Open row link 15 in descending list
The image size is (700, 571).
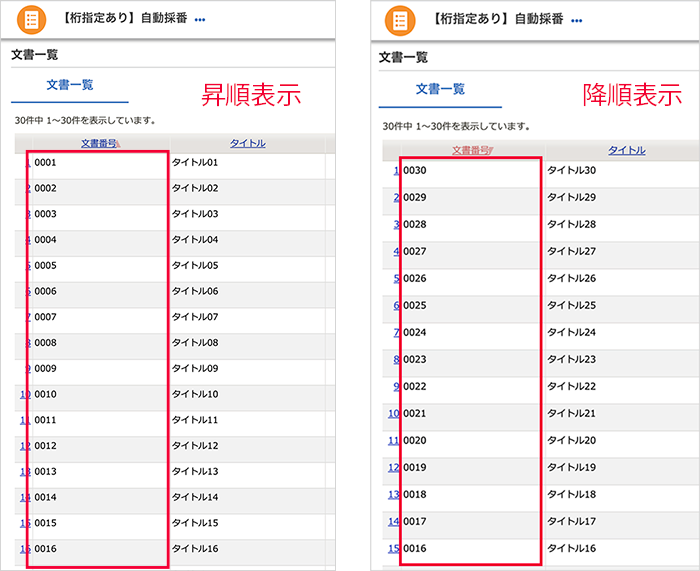tap(394, 548)
